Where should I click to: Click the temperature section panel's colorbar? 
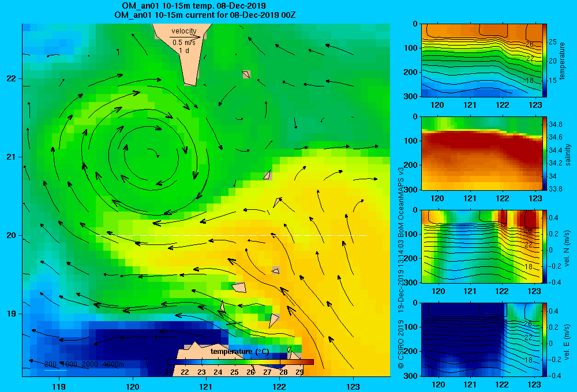[x=545, y=61]
